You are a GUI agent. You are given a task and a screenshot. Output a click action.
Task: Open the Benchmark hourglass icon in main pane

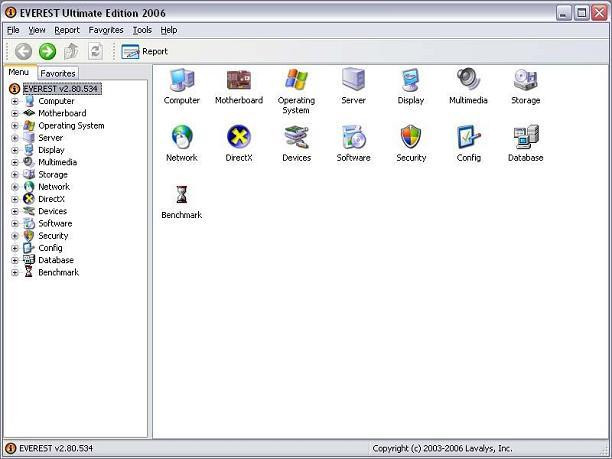[181, 194]
